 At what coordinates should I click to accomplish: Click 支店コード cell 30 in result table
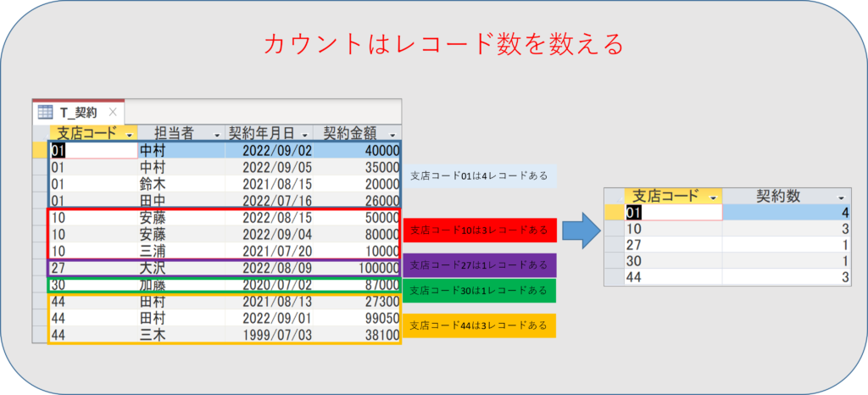pos(673,260)
